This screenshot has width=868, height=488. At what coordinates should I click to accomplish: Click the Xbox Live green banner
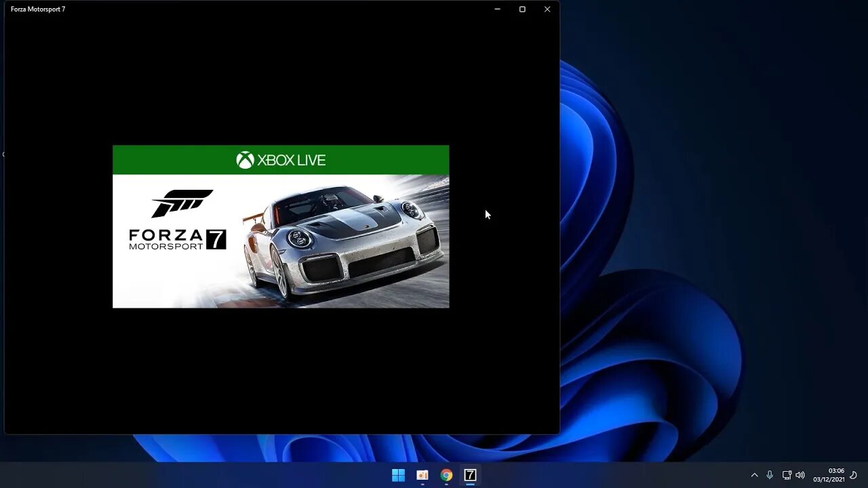pyautogui.click(x=281, y=160)
